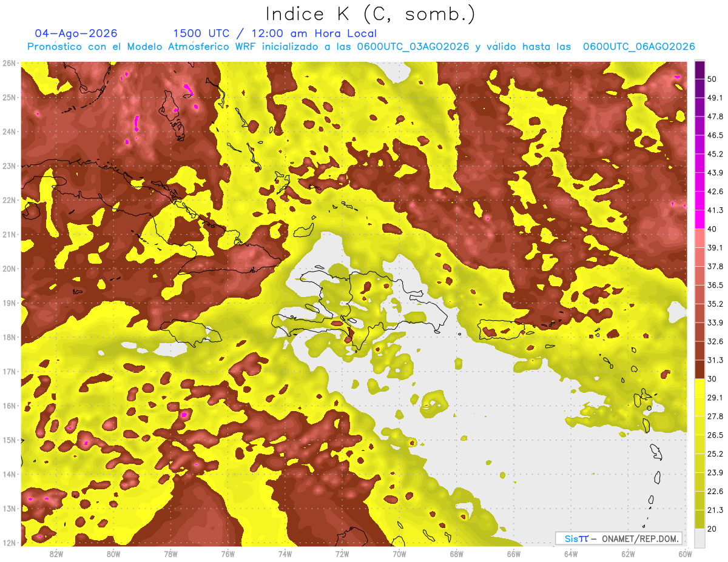Click the '70W' longitude label
The height and width of the screenshot is (562, 728).
(399, 554)
